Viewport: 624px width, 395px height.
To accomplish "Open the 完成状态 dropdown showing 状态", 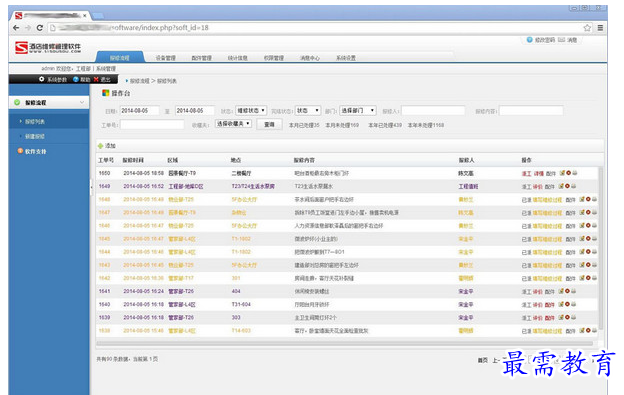I will coord(308,111).
